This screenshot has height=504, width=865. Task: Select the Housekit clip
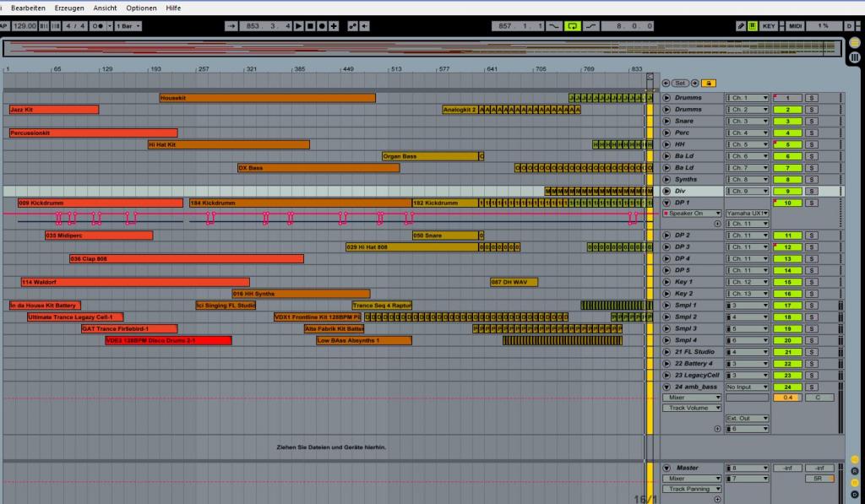pos(268,98)
